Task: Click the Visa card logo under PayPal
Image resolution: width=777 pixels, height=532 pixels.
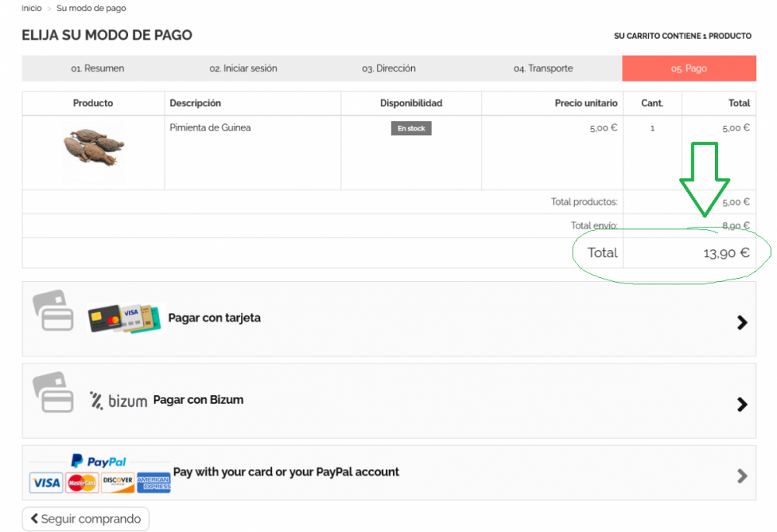Action: click(x=46, y=483)
